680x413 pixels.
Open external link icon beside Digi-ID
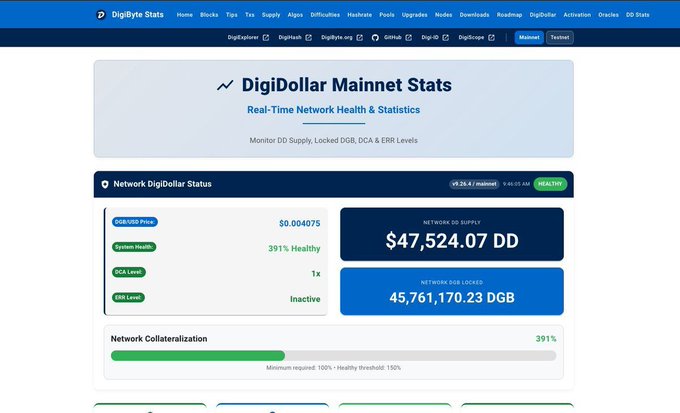[x=445, y=38]
